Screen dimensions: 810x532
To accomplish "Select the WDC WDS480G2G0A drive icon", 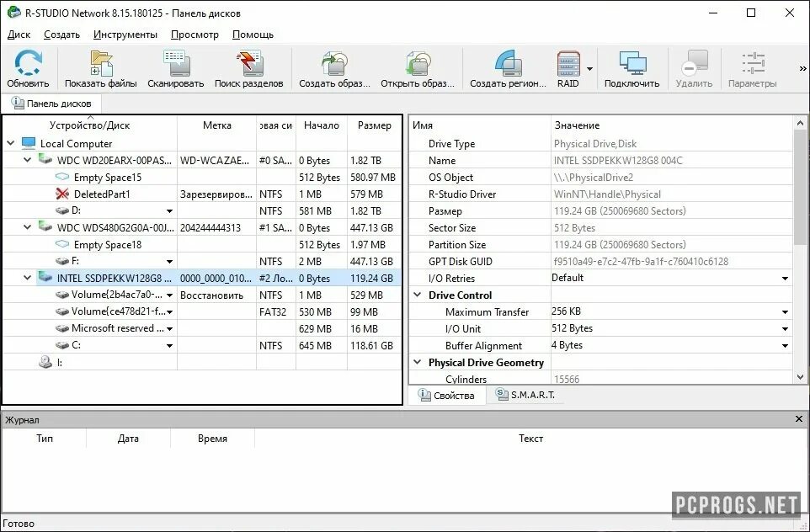I will (45, 226).
